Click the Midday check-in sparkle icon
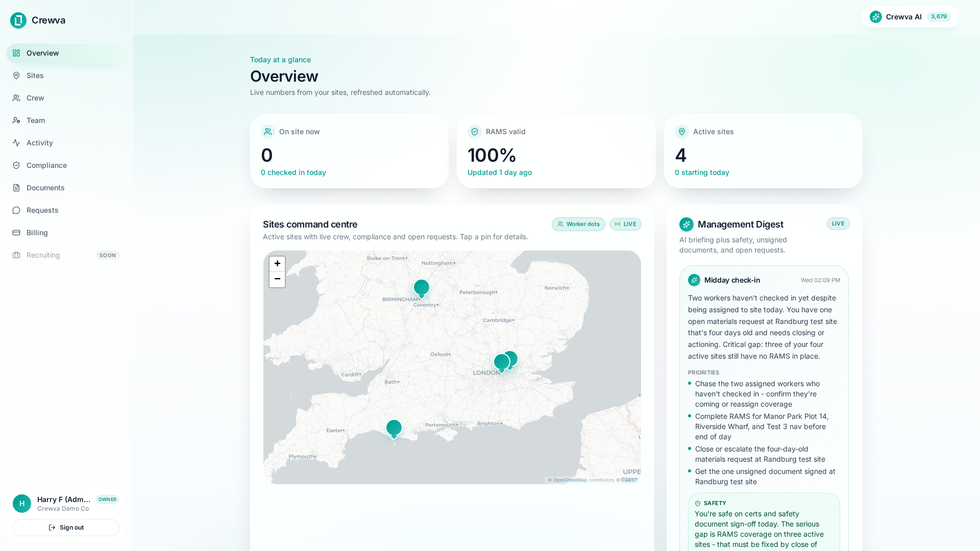 click(694, 280)
